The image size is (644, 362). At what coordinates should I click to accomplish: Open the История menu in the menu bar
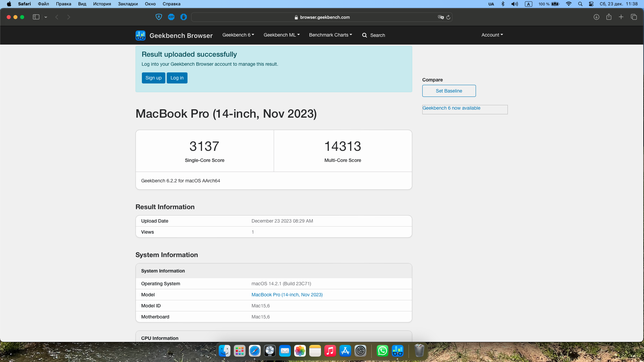[x=102, y=4]
